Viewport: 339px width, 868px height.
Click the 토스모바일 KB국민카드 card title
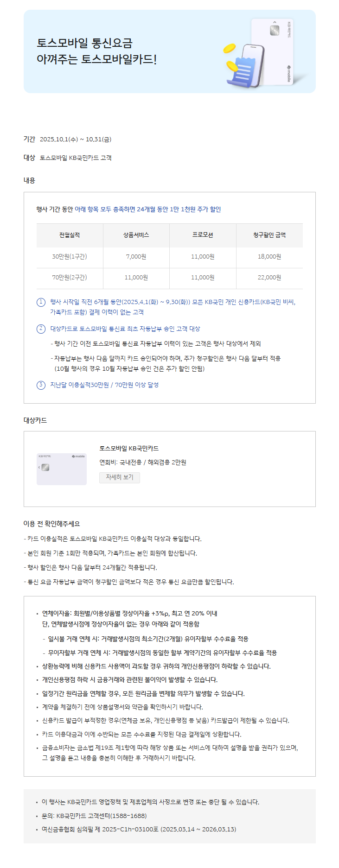point(129,449)
